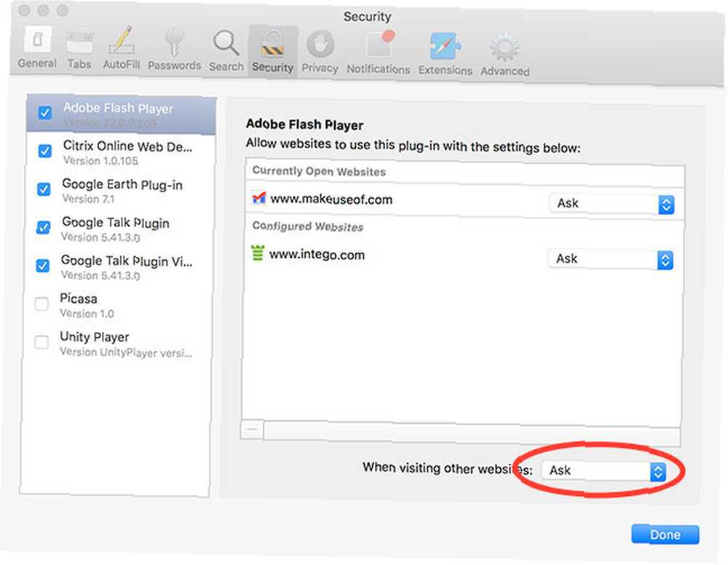Select Adobe Flash Player list row
The width and height of the screenshot is (728, 565).
(x=121, y=114)
